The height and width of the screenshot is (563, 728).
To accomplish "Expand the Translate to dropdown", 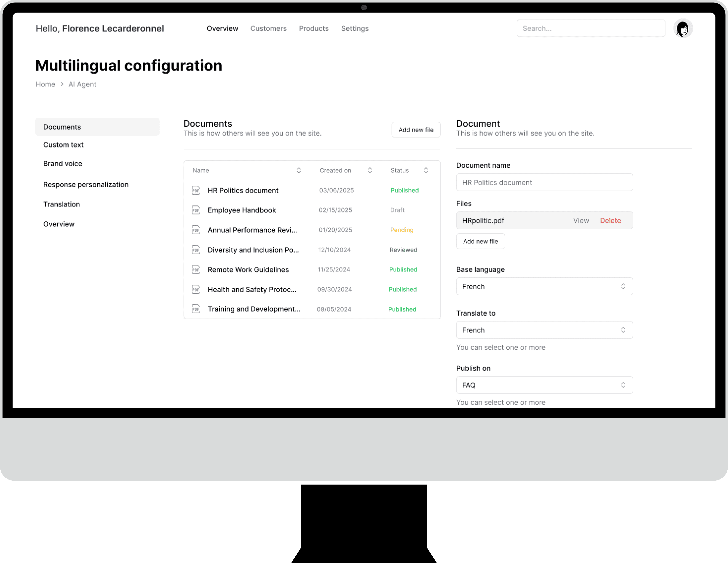I will 544,330.
